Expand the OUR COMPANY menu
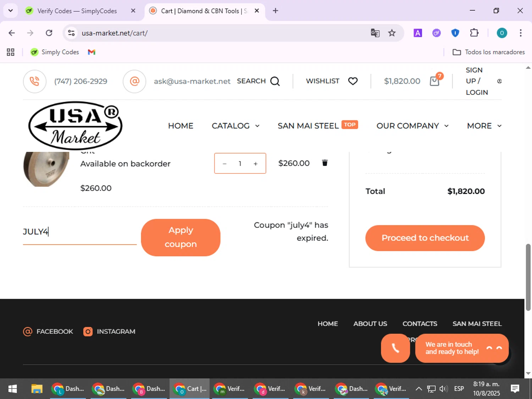The image size is (532, 399). [x=412, y=126]
